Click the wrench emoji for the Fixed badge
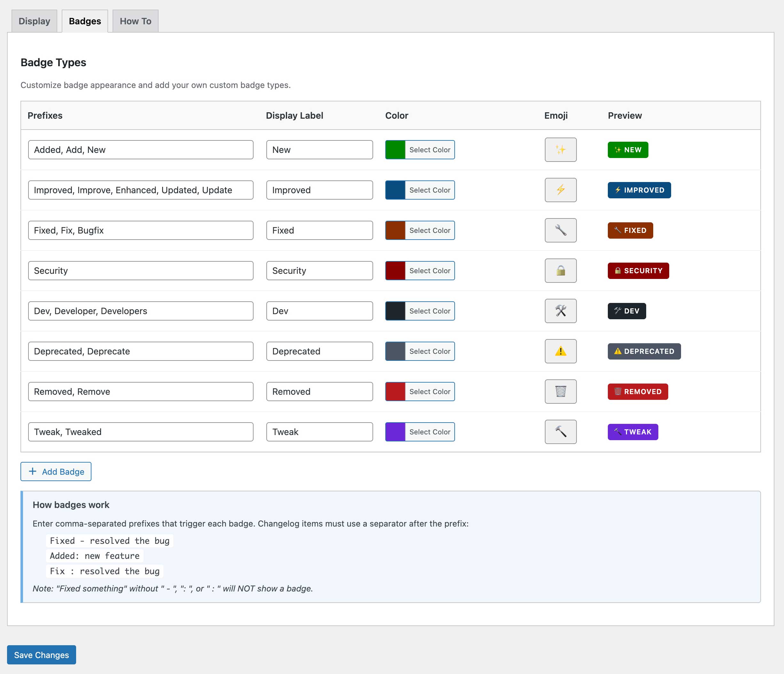 (x=561, y=230)
